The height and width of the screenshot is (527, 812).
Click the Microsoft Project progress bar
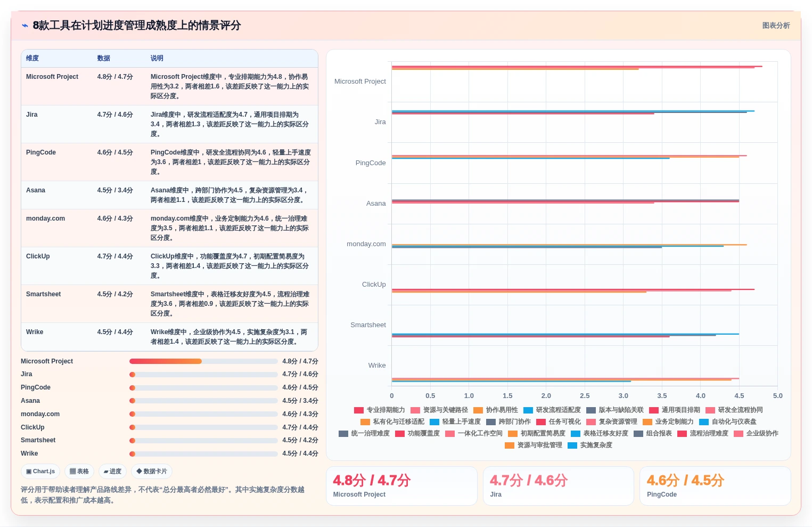[203, 361]
